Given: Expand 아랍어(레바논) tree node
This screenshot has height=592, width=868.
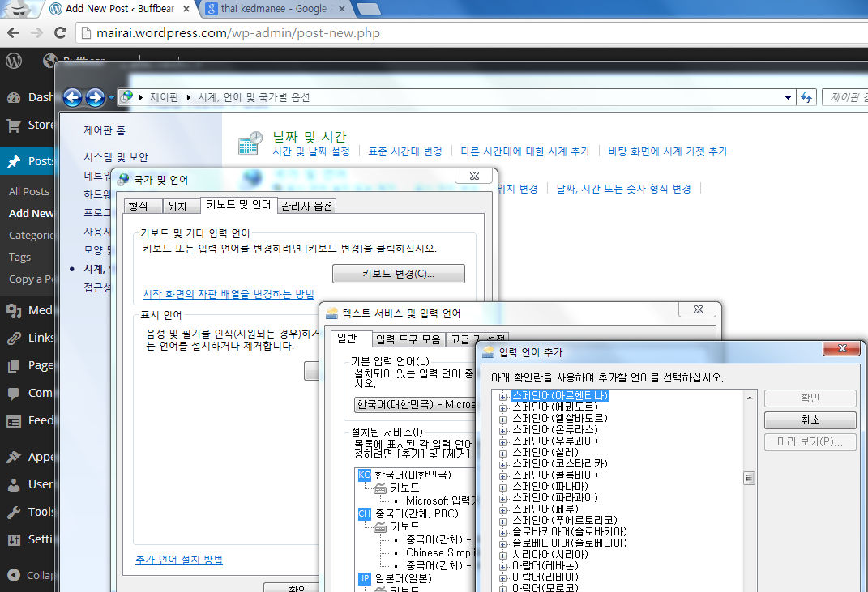Looking at the screenshot, I should click(x=502, y=567).
